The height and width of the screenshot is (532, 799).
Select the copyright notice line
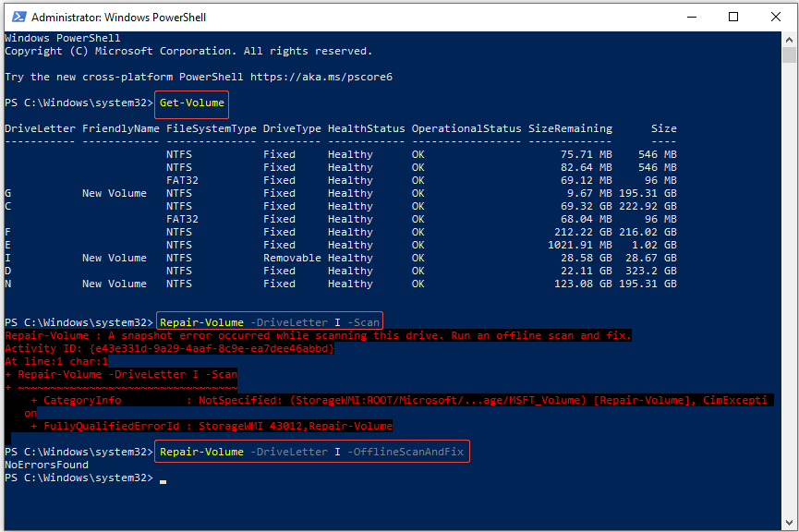click(x=185, y=51)
